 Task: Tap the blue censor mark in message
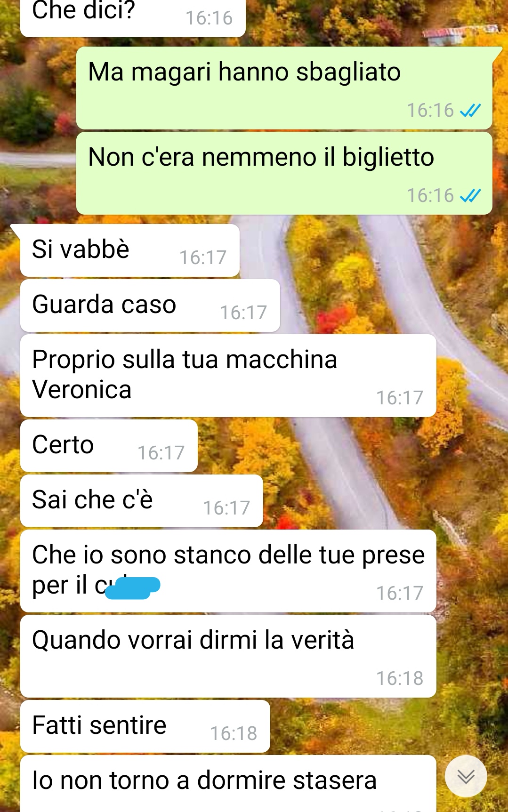click(x=133, y=588)
